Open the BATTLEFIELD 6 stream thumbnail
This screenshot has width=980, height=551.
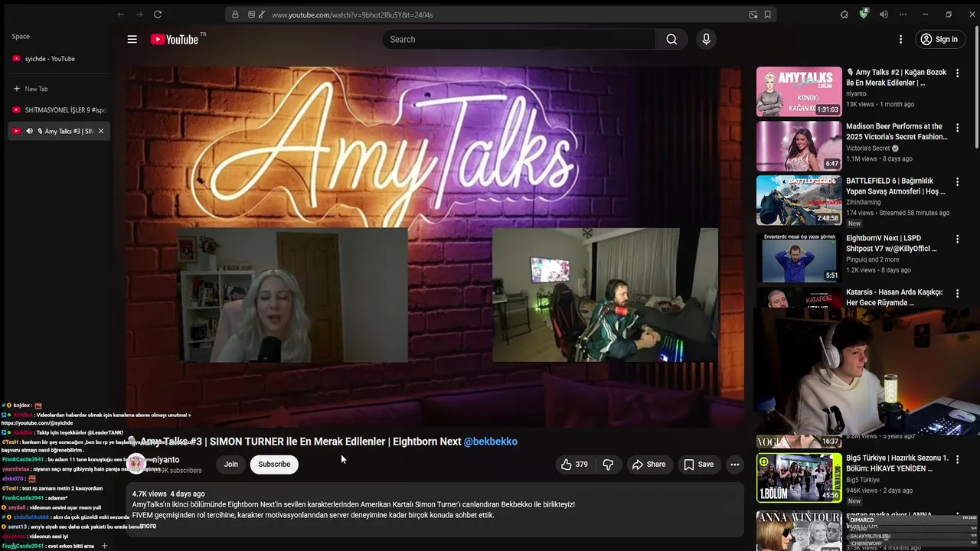coord(799,201)
